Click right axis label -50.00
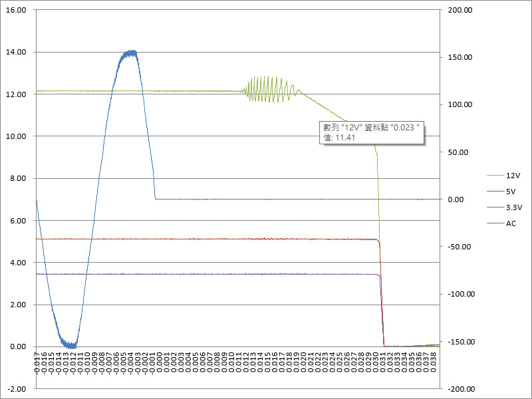This screenshot has height=399, width=532. 459,247
